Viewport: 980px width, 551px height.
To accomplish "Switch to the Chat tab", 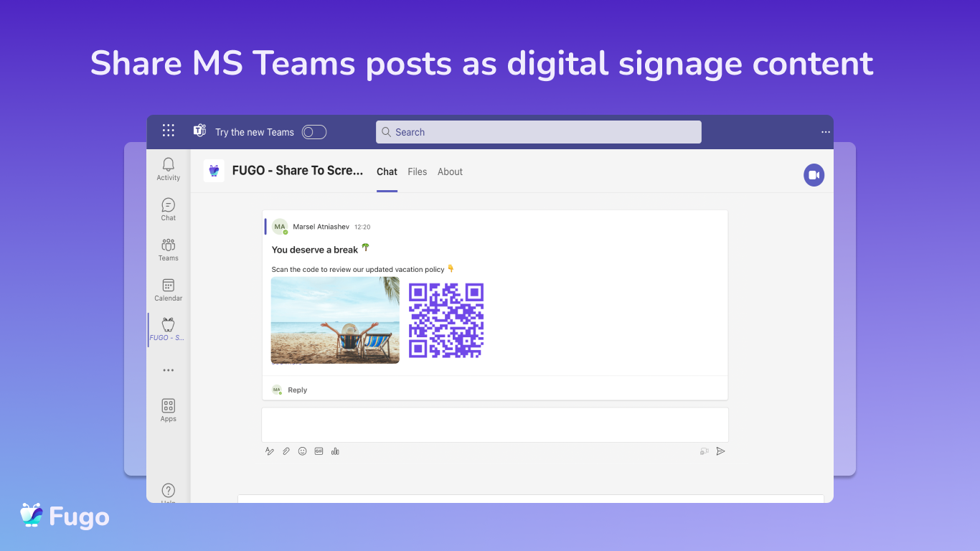I will click(x=387, y=172).
